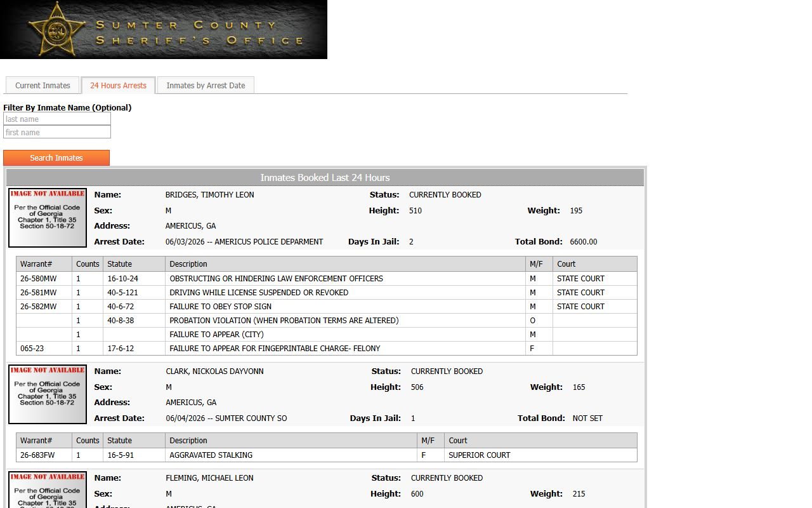The image size is (812, 508).
Task: Click the FAILURE TO APPEAR (CITY) description
Action: (x=216, y=335)
